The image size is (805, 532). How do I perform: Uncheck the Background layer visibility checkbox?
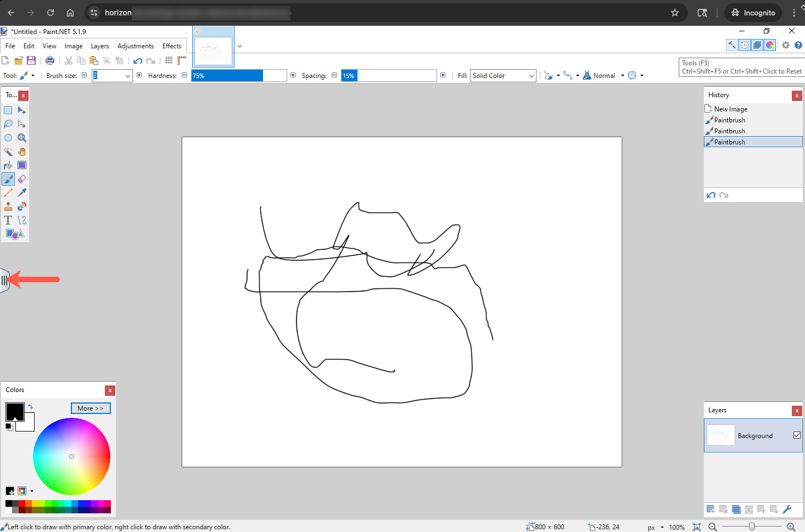(797, 435)
